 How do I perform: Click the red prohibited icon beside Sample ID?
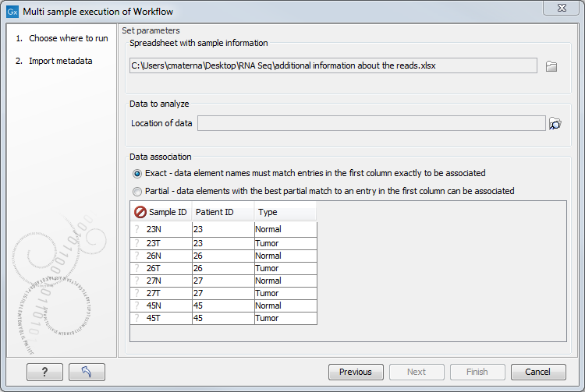(140, 212)
